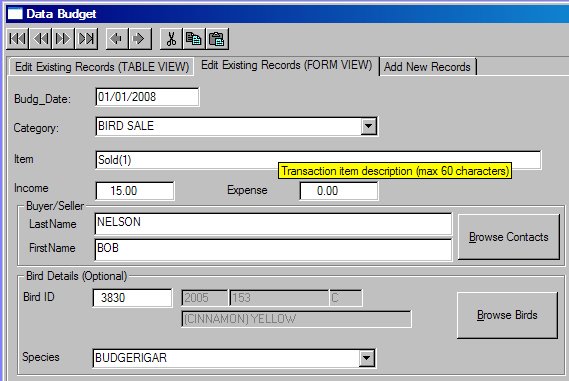The width and height of the screenshot is (569, 381).
Task: Click the disabled ring number field 153
Action: coord(279,298)
